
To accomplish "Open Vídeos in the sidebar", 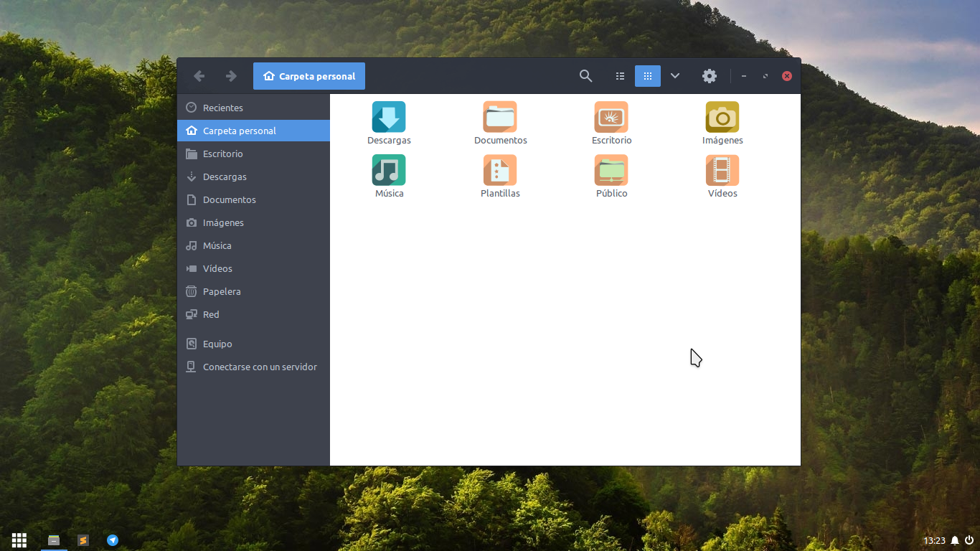I will (253, 268).
